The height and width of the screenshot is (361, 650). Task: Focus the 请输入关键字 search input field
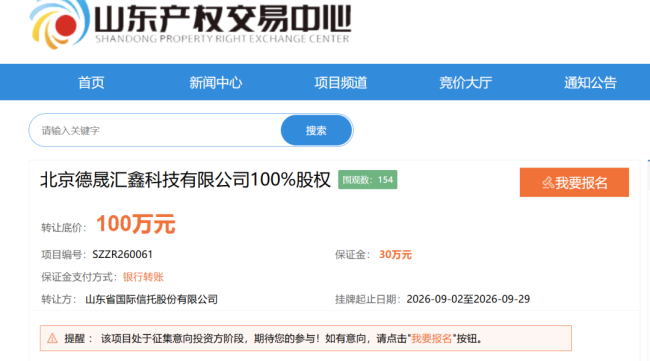click(x=155, y=130)
